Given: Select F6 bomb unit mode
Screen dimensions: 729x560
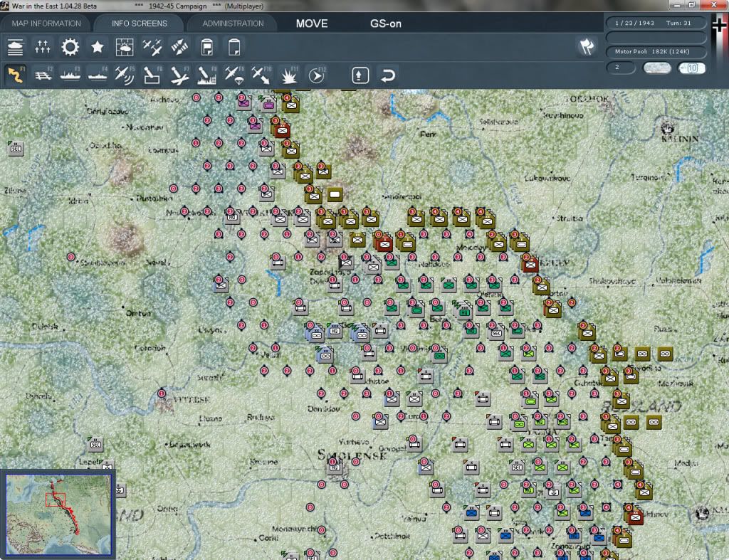Looking at the screenshot, I should (152, 75).
